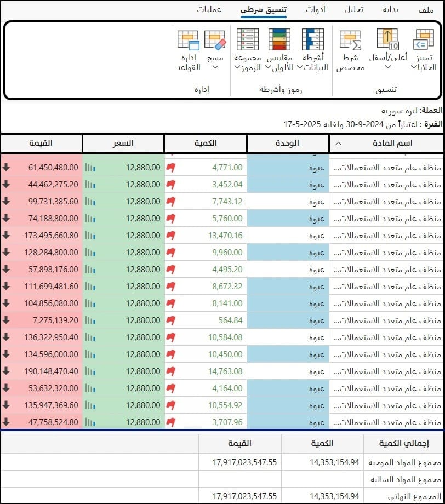This screenshot has height=504, width=445.
Task: Switch to the عمليات tab
Action: coord(209,10)
